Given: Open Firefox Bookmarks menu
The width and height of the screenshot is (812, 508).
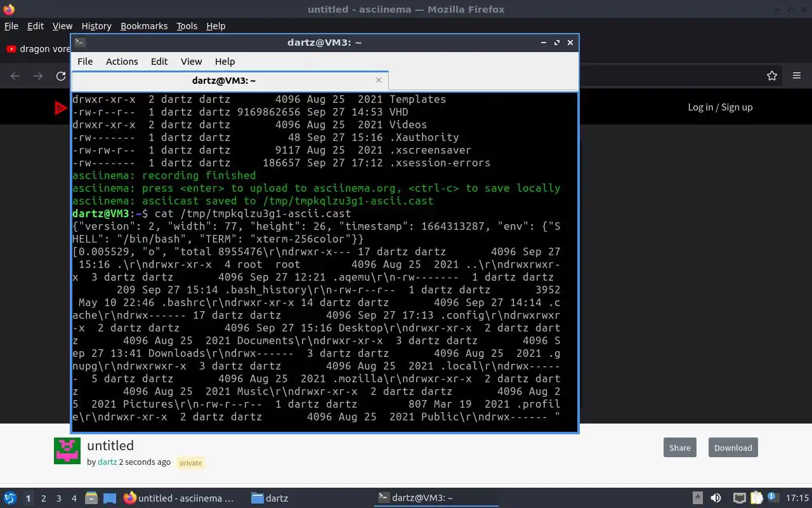Looking at the screenshot, I should (x=144, y=26).
